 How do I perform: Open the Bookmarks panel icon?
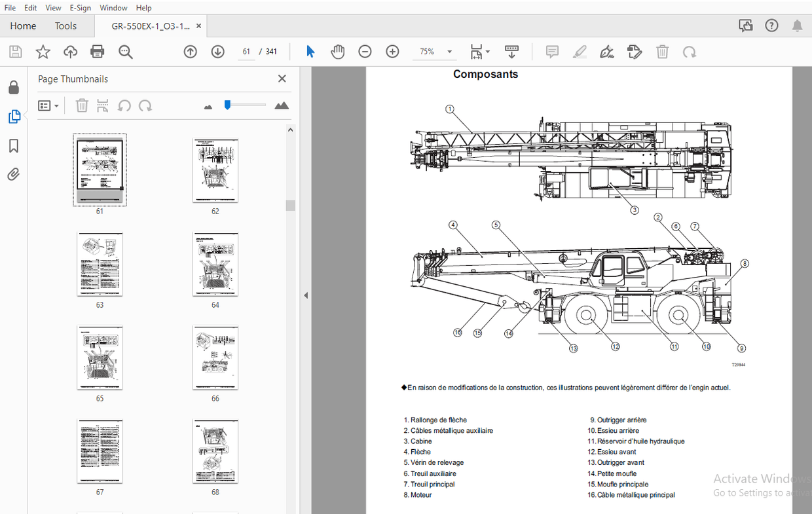coord(14,145)
